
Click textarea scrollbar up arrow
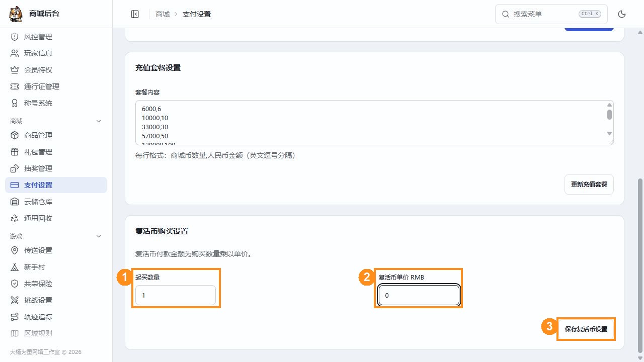click(609, 105)
